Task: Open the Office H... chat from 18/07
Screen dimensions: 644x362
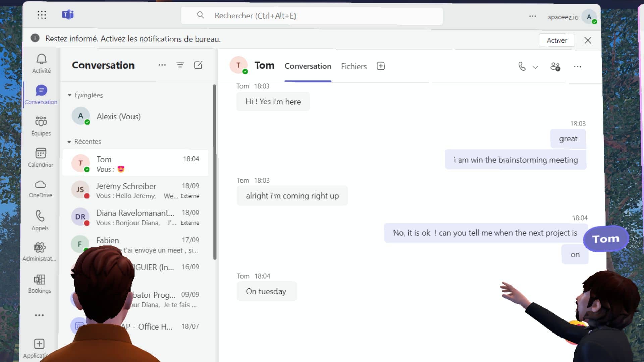Action: click(135, 327)
